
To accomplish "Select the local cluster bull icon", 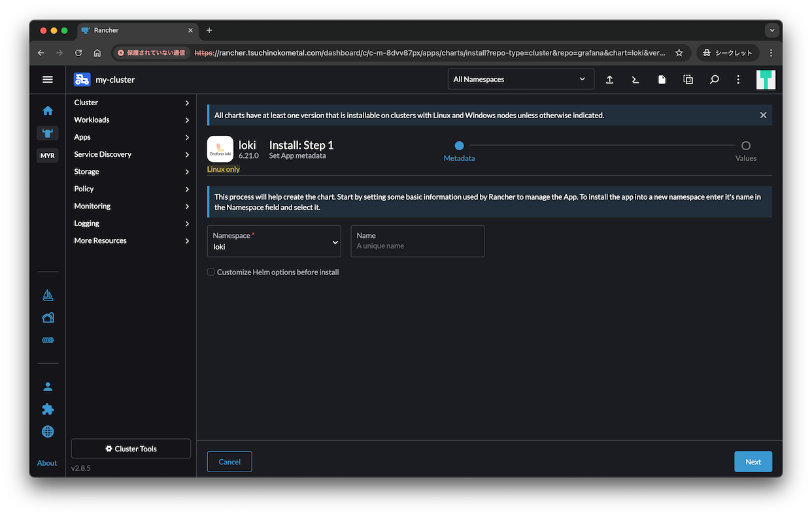I will 48,133.
